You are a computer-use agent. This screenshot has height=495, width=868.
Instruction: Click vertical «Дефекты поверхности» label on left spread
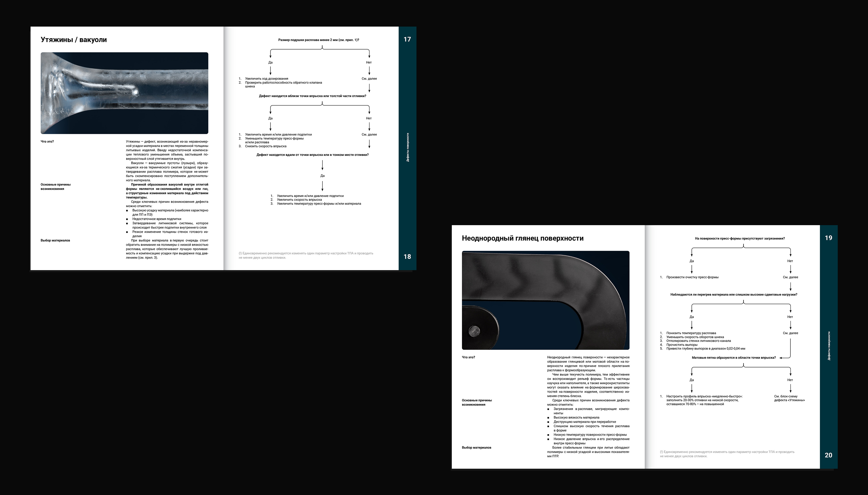click(408, 147)
